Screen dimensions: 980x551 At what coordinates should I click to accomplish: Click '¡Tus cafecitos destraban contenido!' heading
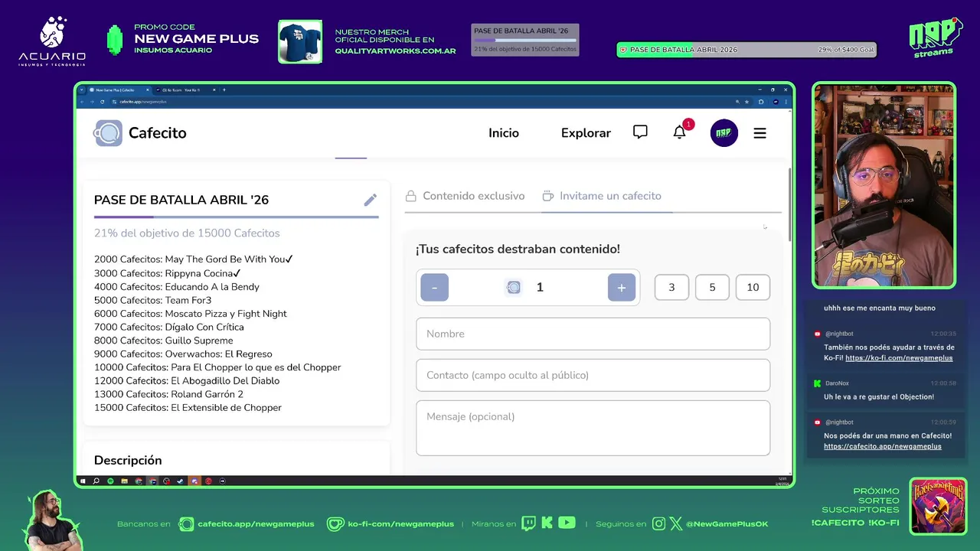[518, 249]
